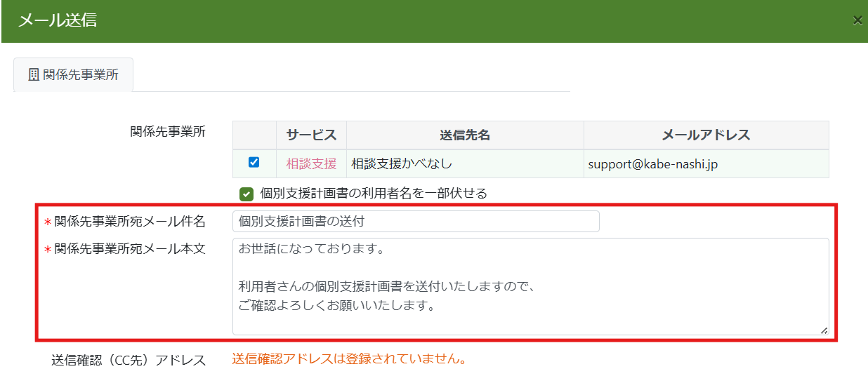Click the building icon on the tab

[33, 75]
